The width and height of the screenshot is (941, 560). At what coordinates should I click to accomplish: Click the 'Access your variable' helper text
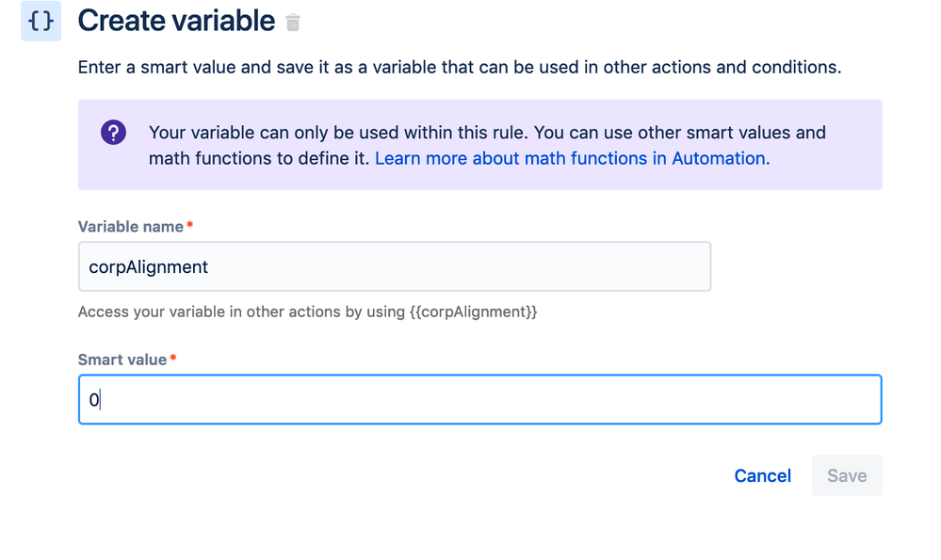point(243,312)
